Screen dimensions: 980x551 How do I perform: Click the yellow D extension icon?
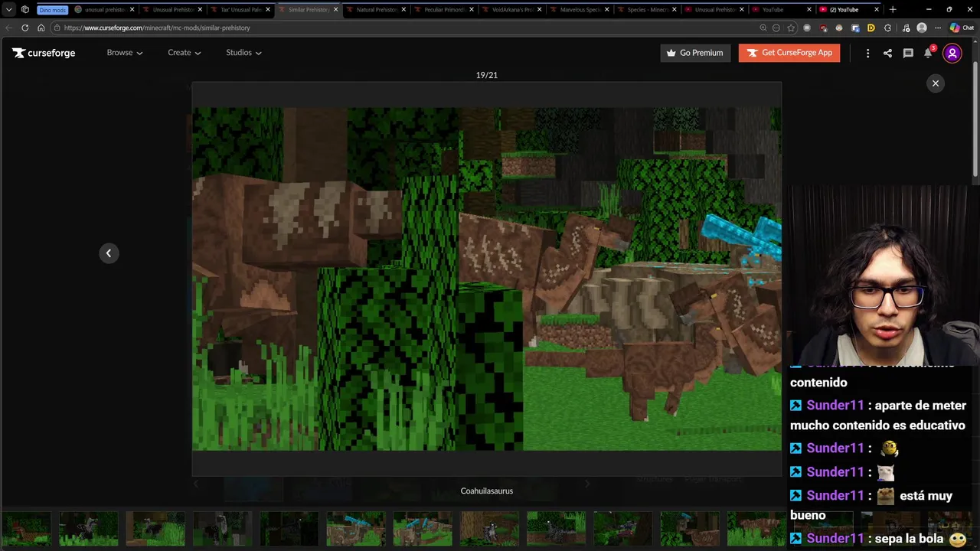pyautogui.click(x=871, y=28)
